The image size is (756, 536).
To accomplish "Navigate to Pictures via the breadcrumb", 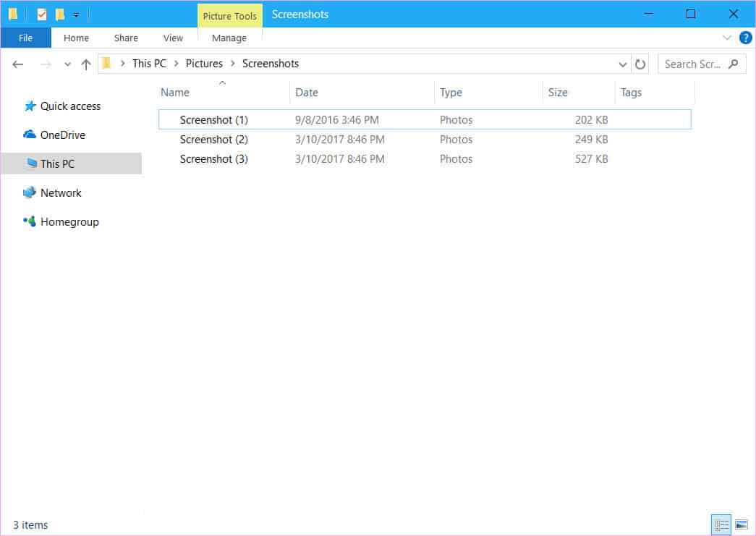I will [204, 63].
